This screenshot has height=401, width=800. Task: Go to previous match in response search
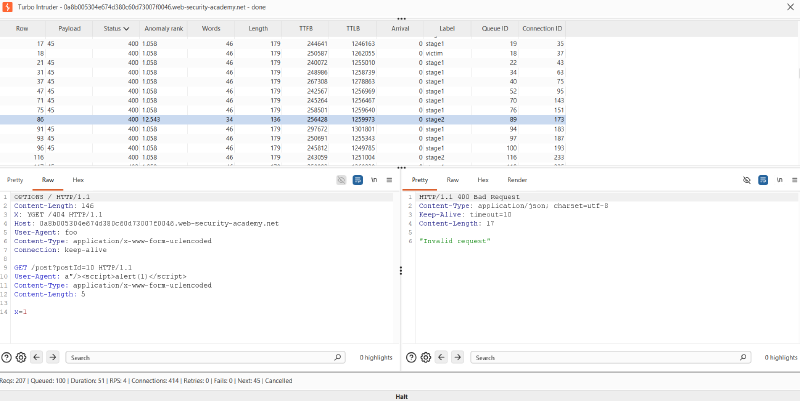pos(442,358)
